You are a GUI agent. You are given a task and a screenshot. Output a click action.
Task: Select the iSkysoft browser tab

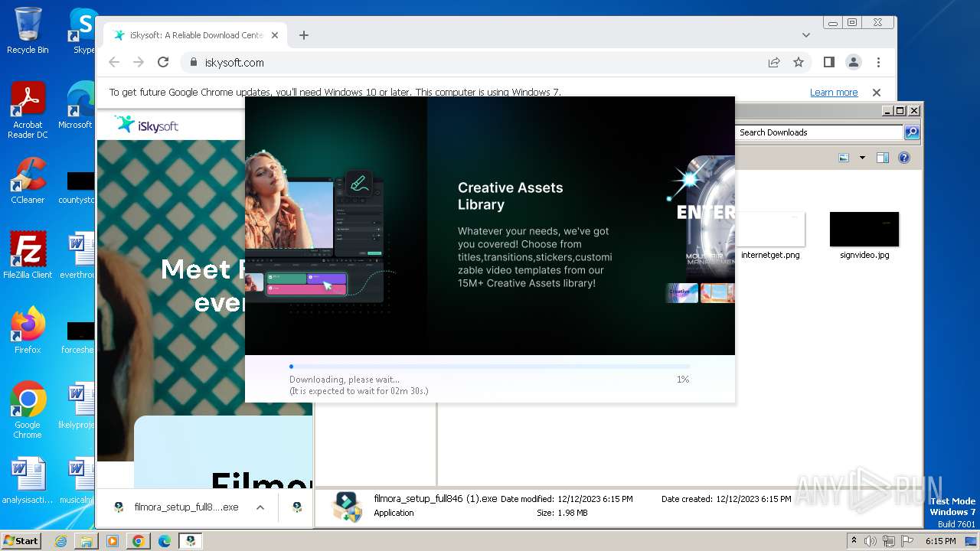tap(195, 35)
